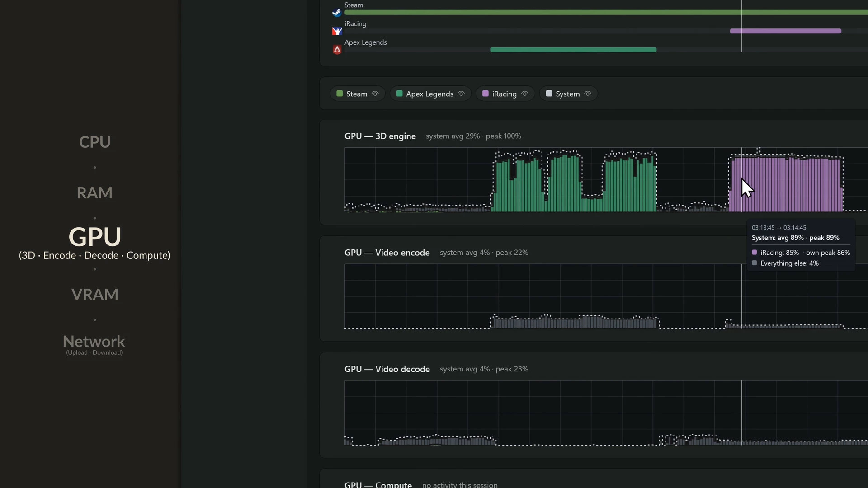Click the iRacing purple session bar
Image resolution: width=868 pixels, height=488 pixels.
(x=786, y=31)
